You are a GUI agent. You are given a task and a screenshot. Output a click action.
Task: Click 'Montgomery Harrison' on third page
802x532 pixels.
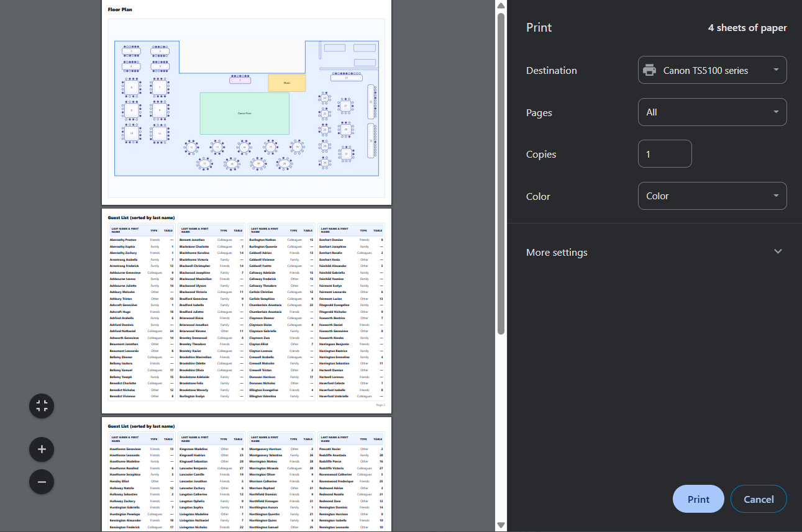[x=265, y=449]
